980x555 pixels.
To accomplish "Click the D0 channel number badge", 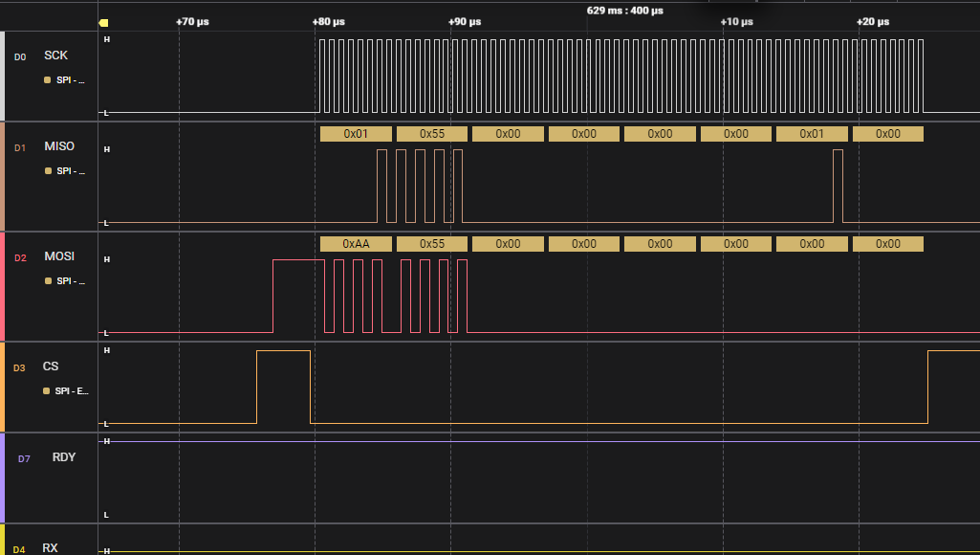I will [x=20, y=57].
